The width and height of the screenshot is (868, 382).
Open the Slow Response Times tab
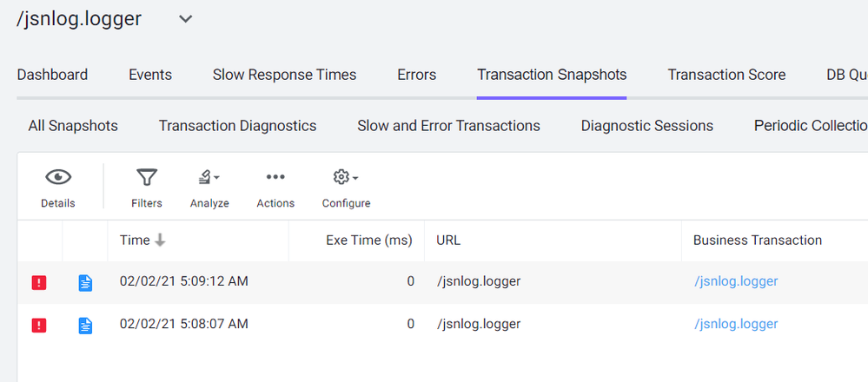click(x=284, y=75)
